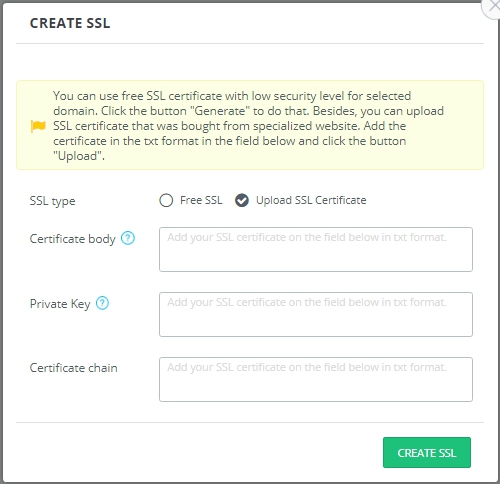
Task: Click the notice's first line about free SSL certificate
Action: click(232, 96)
